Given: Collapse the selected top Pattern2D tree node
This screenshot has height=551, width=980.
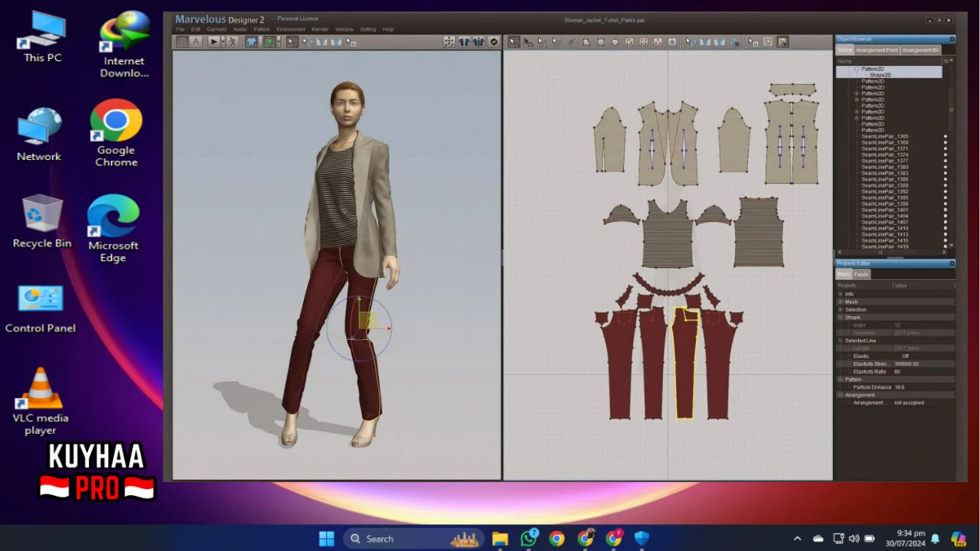Looking at the screenshot, I should click(857, 69).
